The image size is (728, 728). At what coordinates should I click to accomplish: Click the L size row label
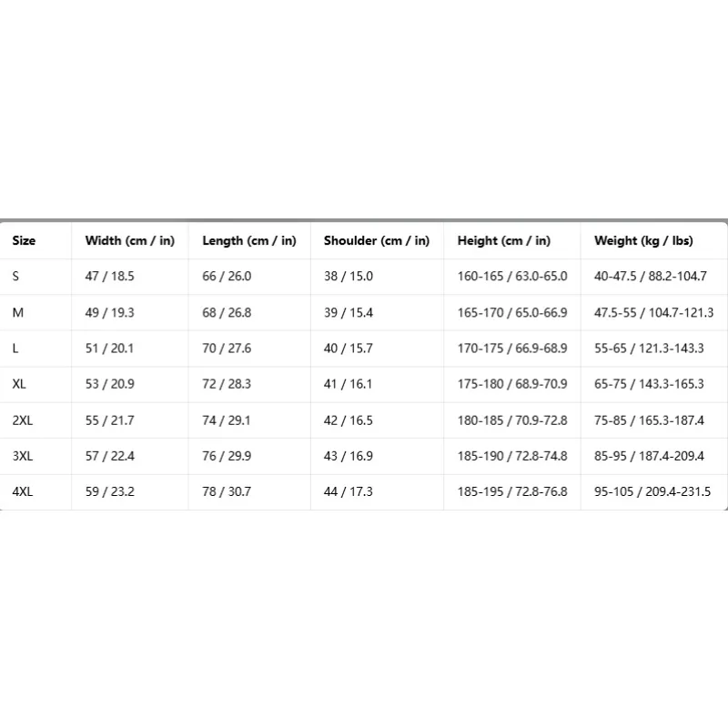pos(15,349)
